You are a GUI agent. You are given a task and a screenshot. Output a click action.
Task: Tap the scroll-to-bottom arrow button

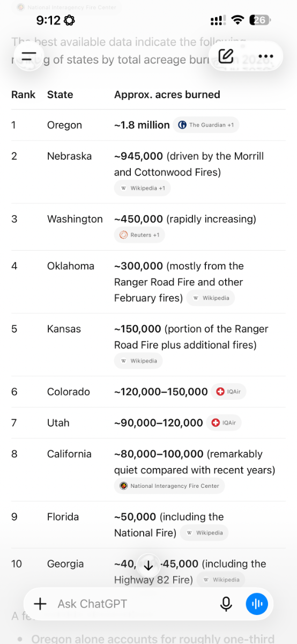pos(148,566)
